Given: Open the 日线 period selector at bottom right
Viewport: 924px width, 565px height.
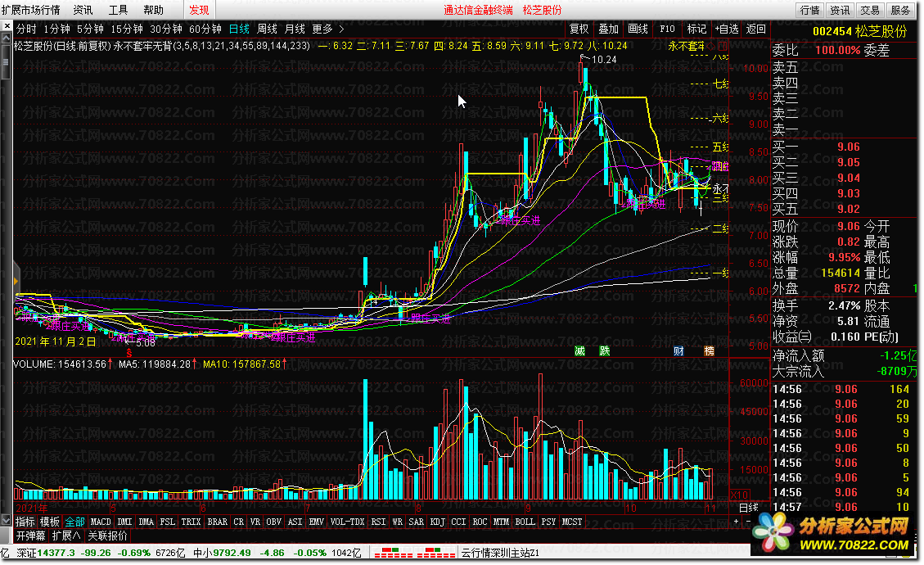Looking at the screenshot, I should pos(749,508).
